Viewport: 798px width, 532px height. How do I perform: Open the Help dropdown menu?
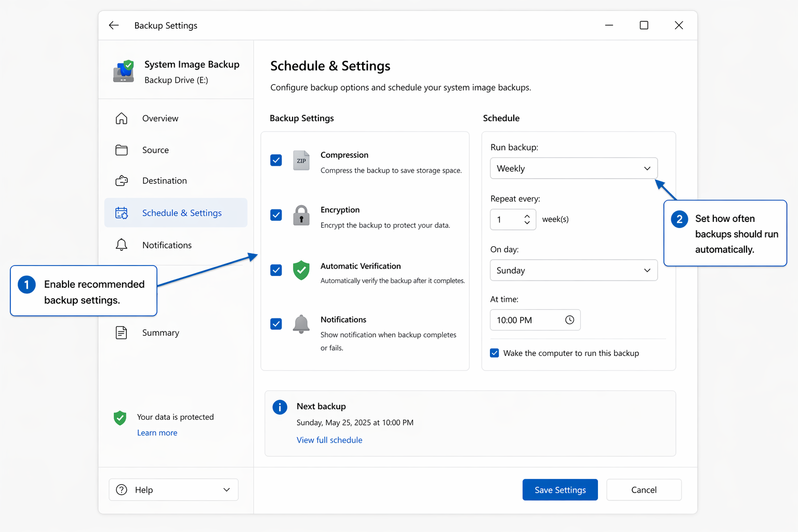[174, 490]
